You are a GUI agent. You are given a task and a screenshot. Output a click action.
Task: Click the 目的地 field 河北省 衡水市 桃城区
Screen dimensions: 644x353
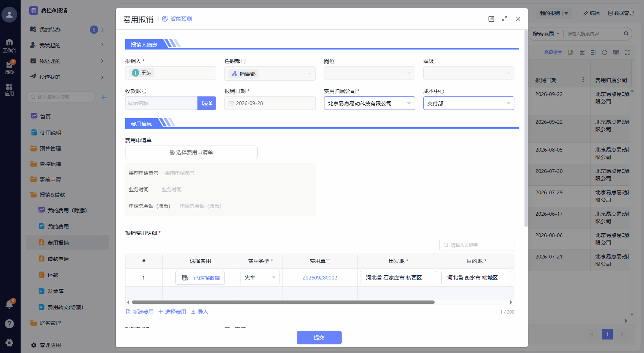click(x=476, y=278)
